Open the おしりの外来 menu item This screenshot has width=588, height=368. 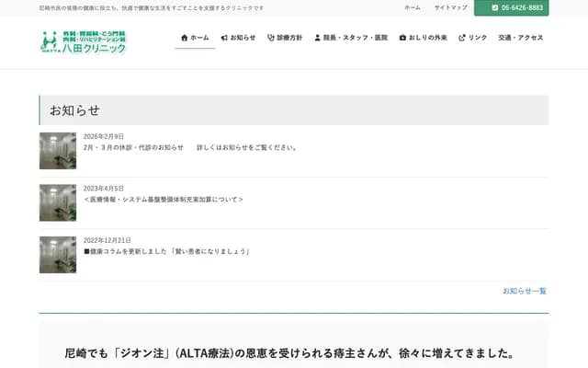[428, 38]
